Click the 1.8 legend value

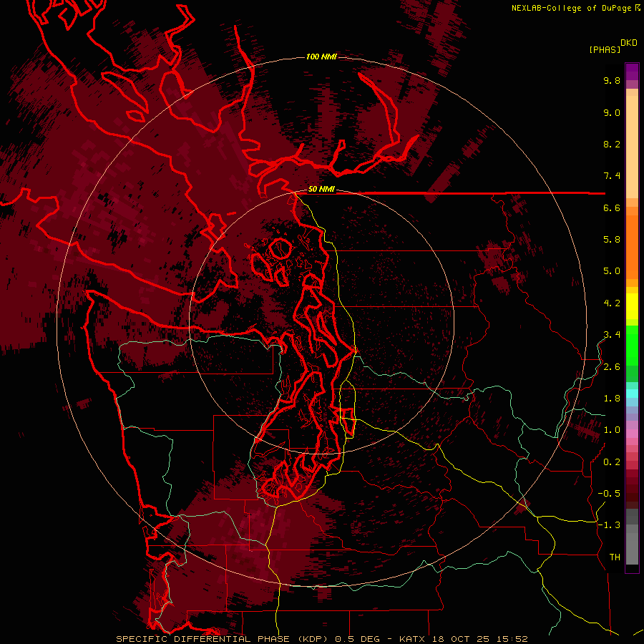tap(612, 399)
